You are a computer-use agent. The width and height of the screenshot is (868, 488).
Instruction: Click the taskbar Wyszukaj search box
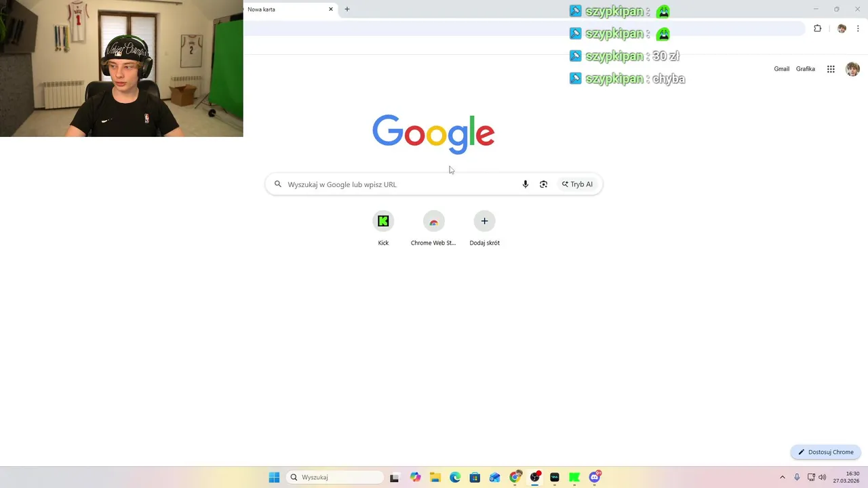click(x=335, y=477)
